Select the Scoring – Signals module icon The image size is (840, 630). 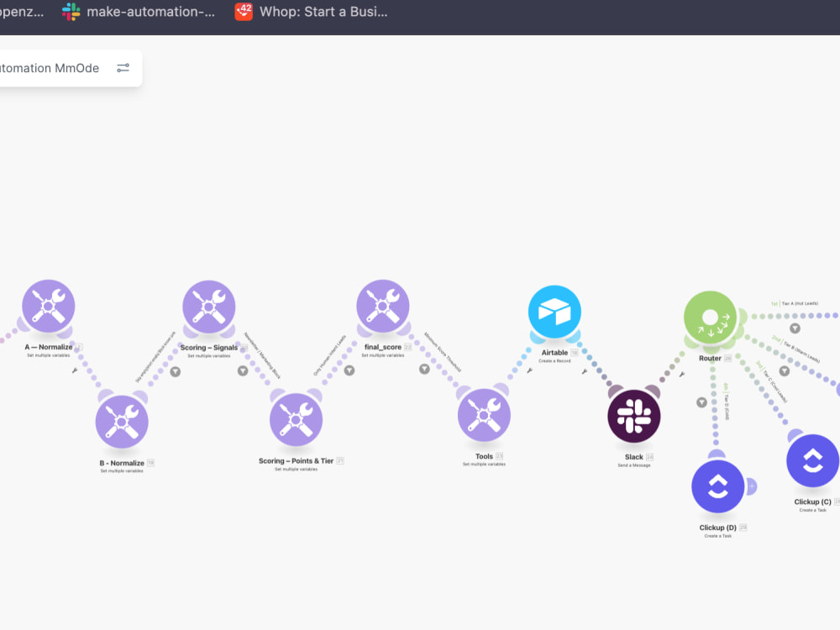click(209, 307)
